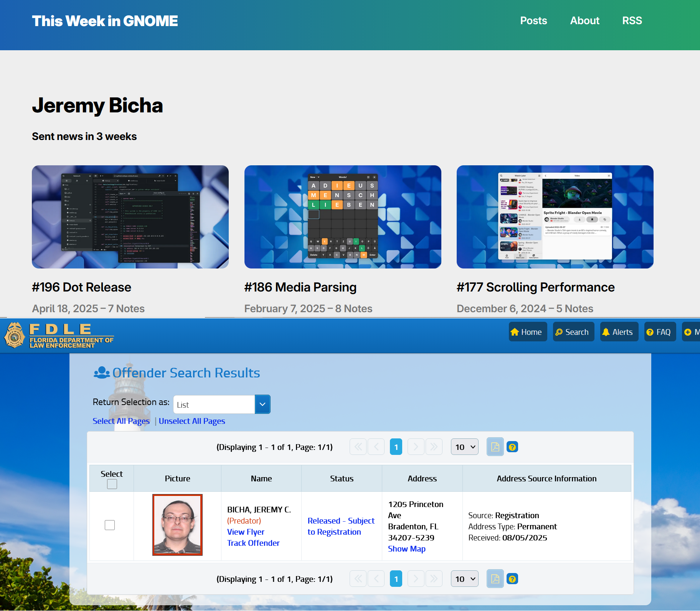The height and width of the screenshot is (611, 700).
Task: Click the Sent news in 3 weeks text
Action: (84, 137)
